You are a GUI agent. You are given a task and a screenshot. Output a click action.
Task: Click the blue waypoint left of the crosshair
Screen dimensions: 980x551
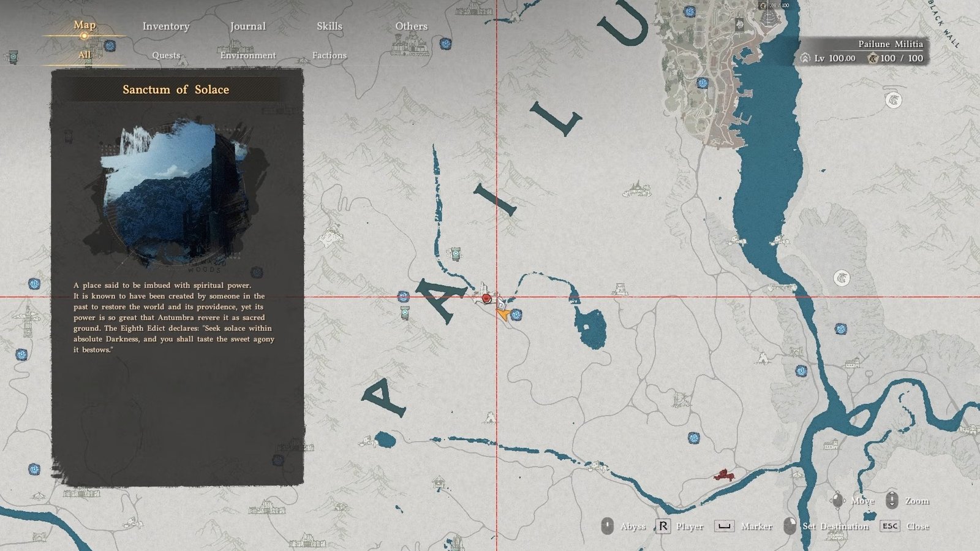coord(403,297)
